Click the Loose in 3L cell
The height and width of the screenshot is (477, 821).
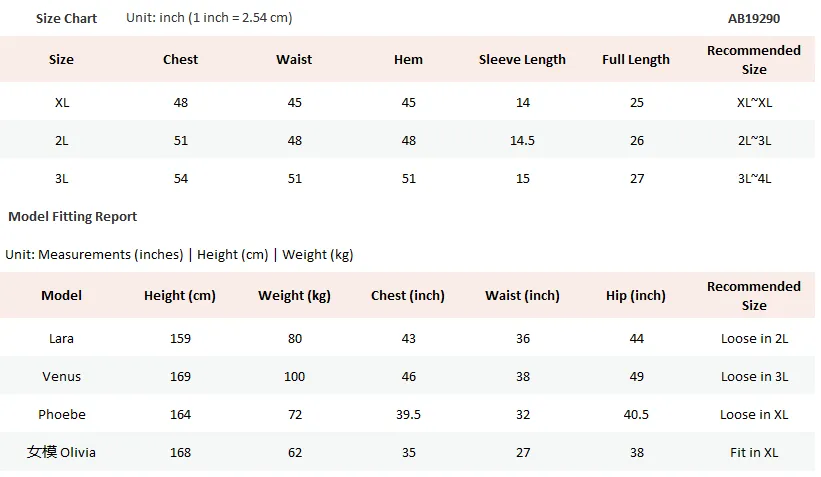pos(754,376)
